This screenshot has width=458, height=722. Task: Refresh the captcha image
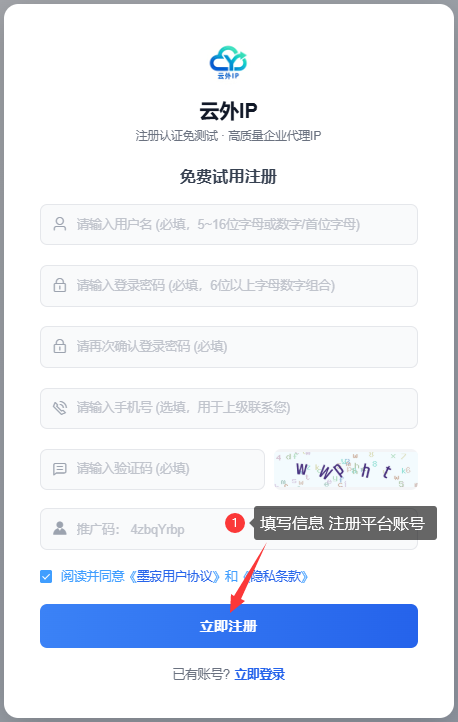click(x=346, y=469)
